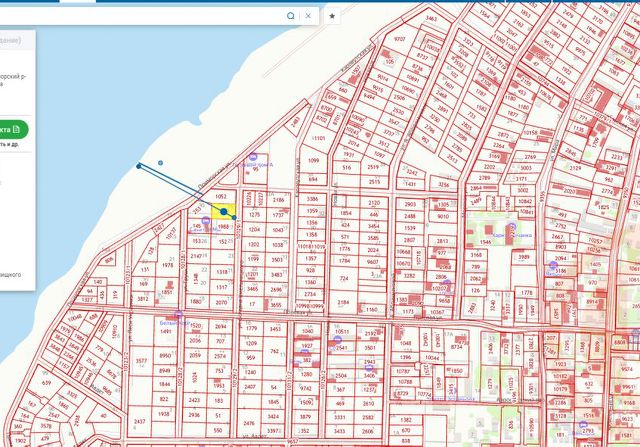The image size is (640, 447).
Task: Click the purple marker right of parcel 1546
Action: (512, 226)
